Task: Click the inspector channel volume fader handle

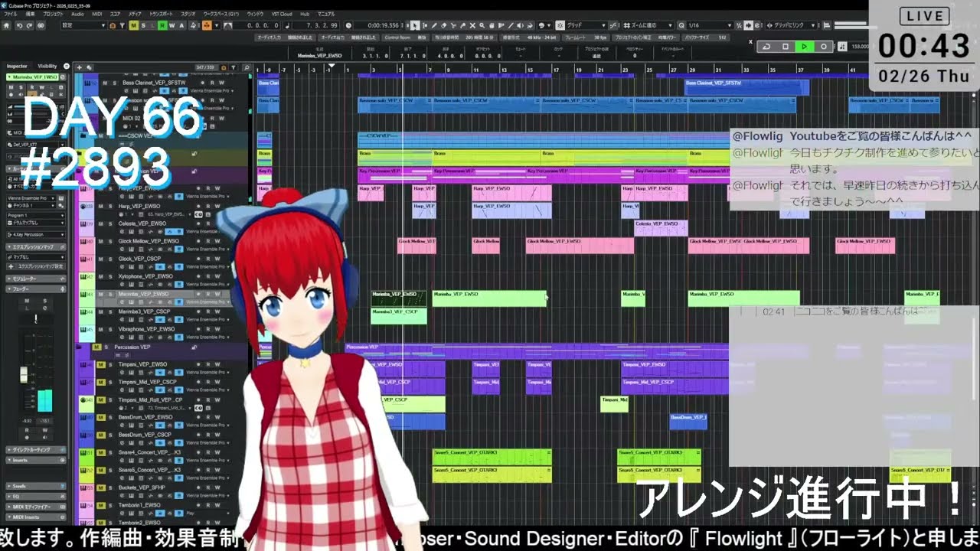Action: coord(24,375)
